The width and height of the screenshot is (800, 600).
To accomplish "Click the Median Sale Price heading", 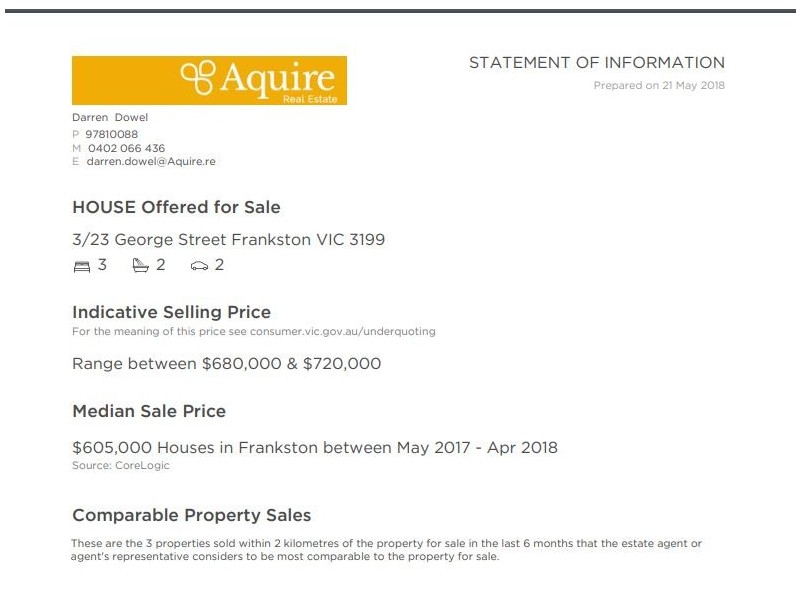I will (149, 411).
